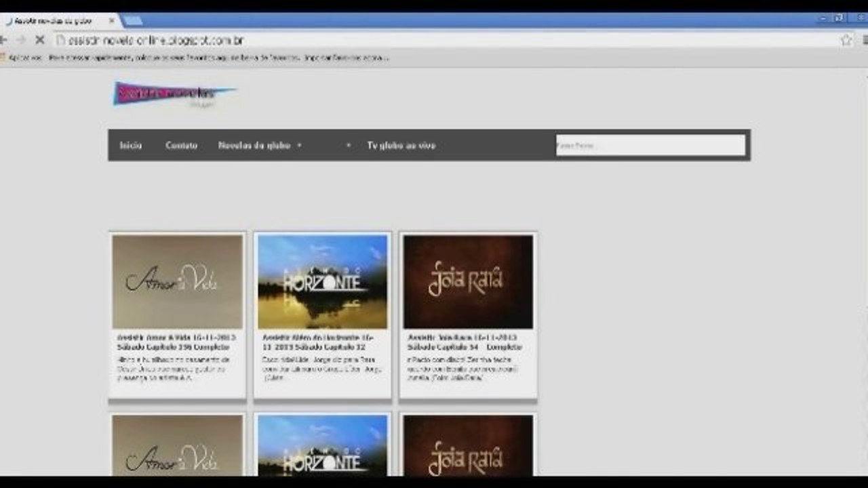This screenshot has width=868, height=488.
Task: Open the Amor à Vida Capítulo 156 post title
Action: [x=176, y=342]
